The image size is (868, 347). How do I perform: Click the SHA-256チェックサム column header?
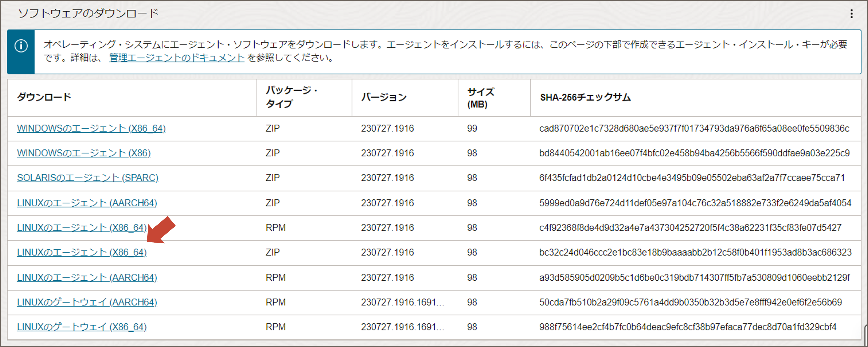[585, 98]
